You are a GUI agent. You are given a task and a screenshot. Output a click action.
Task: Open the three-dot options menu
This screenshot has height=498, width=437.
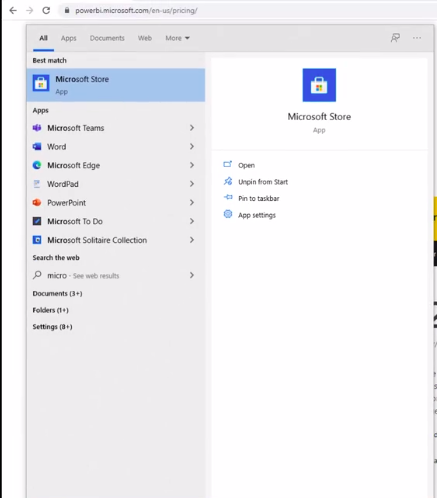pos(417,38)
